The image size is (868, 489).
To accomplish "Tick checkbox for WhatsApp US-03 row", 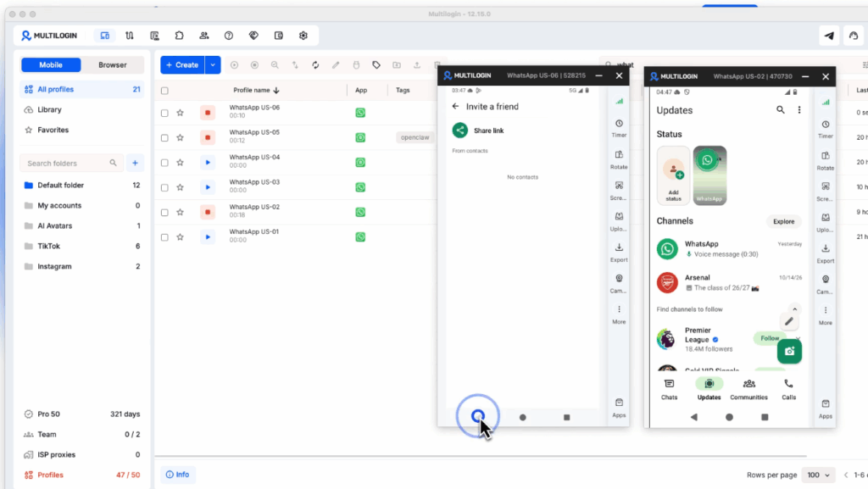I will click(x=164, y=187).
